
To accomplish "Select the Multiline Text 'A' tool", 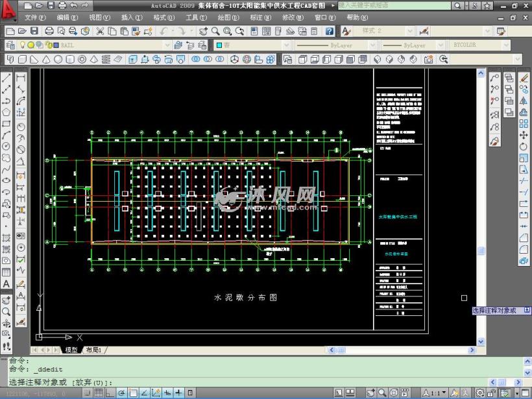I will (x=6, y=284).
